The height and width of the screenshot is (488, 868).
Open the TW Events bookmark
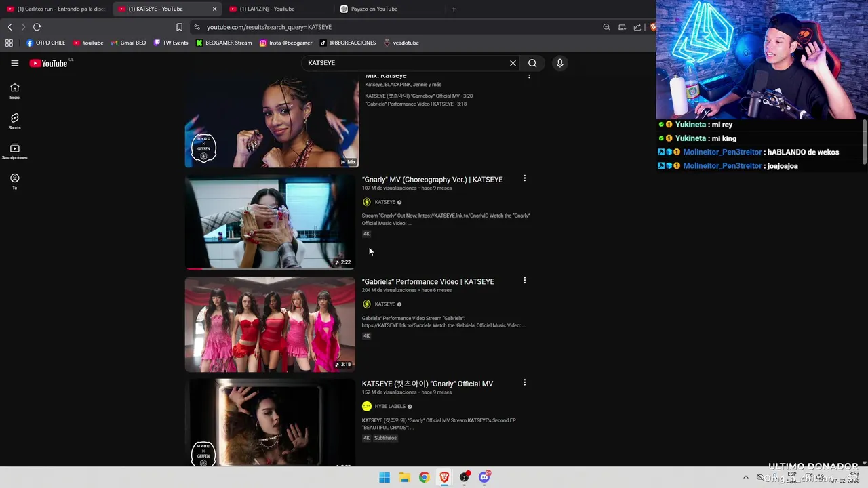coord(171,43)
